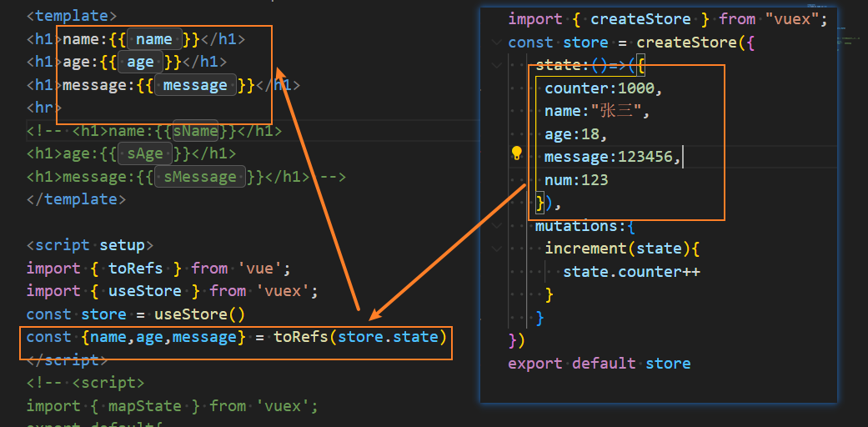868x427 pixels.
Task: Click 'sMessage' in the commented h1 line
Action: point(200,178)
